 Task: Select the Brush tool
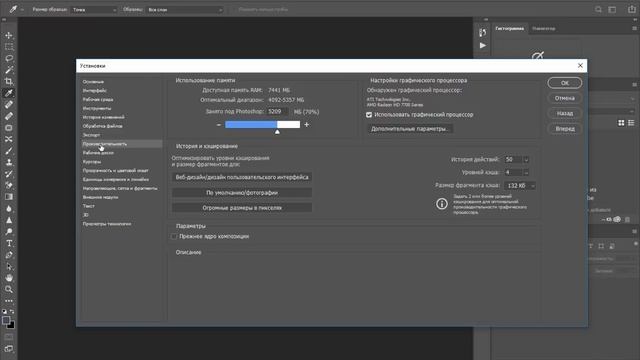pos(9,151)
